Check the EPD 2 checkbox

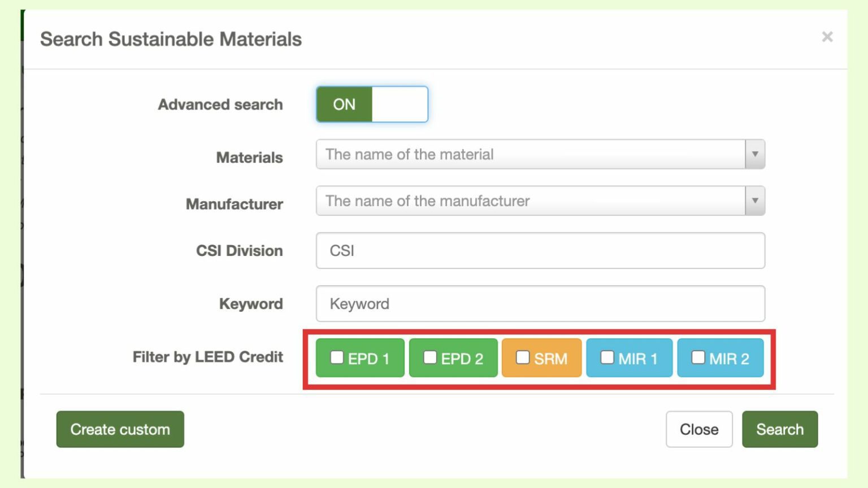pyautogui.click(x=430, y=357)
